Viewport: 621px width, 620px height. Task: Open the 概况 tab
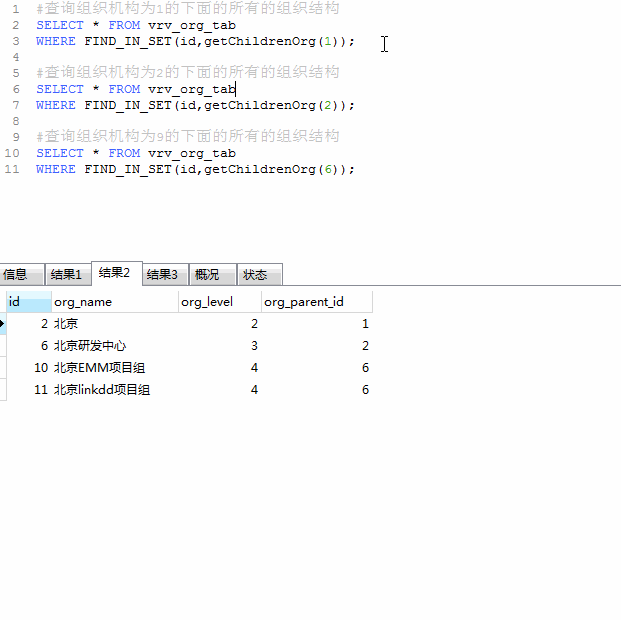[213, 274]
